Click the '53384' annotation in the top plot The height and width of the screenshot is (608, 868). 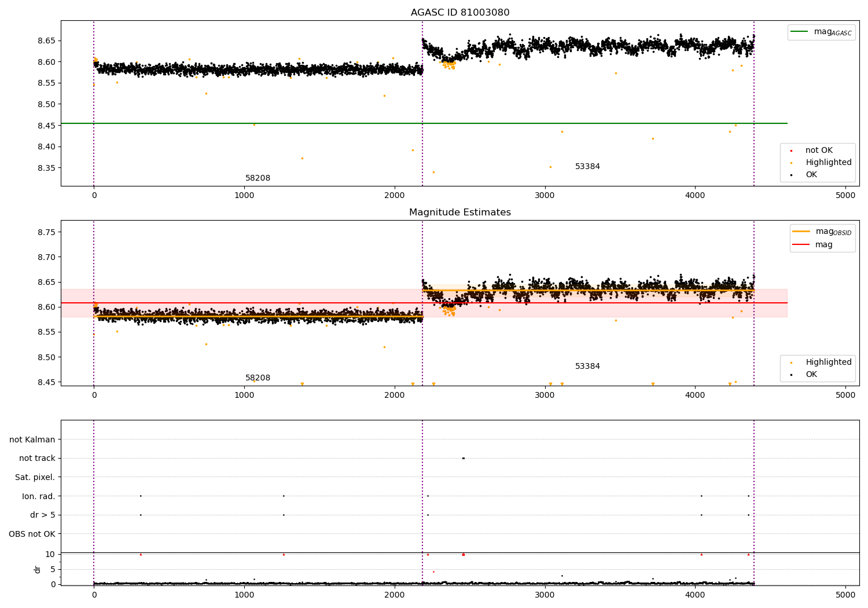[x=587, y=167]
